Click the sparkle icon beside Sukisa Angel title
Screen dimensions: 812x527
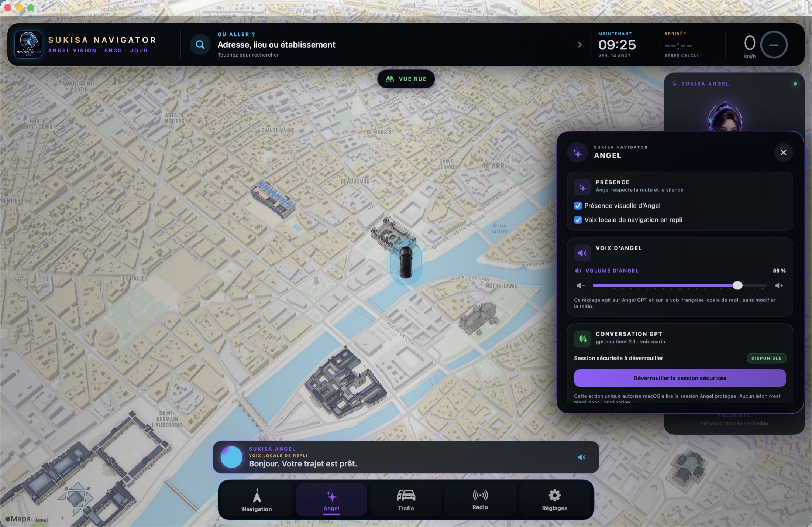674,84
